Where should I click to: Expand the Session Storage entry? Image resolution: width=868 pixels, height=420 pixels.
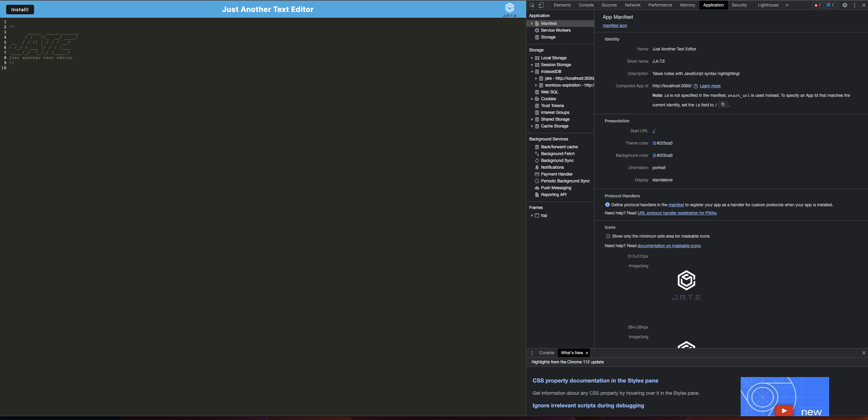(533, 64)
